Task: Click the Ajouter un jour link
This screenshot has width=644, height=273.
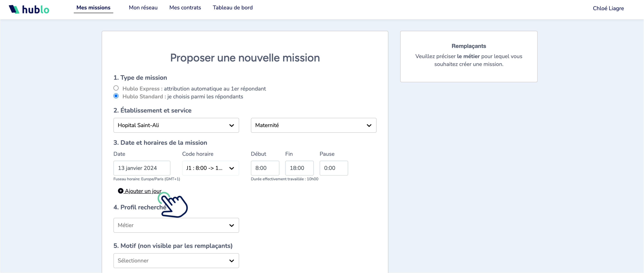Action: (143, 191)
